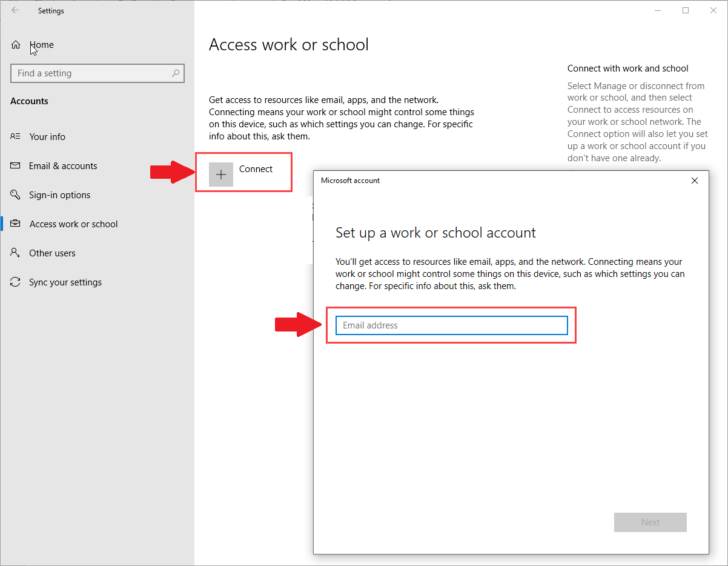The width and height of the screenshot is (728, 566).
Task: Click the Connect button
Action: pyautogui.click(x=243, y=171)
